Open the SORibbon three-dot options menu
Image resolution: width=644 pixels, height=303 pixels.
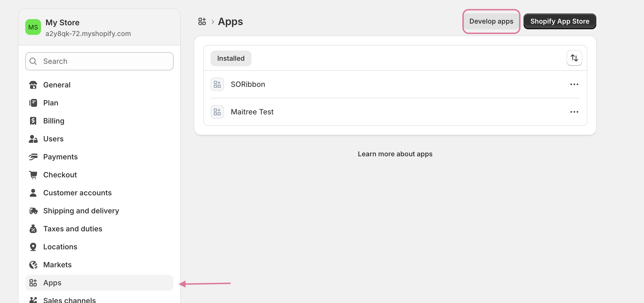[x=574, y=84]
